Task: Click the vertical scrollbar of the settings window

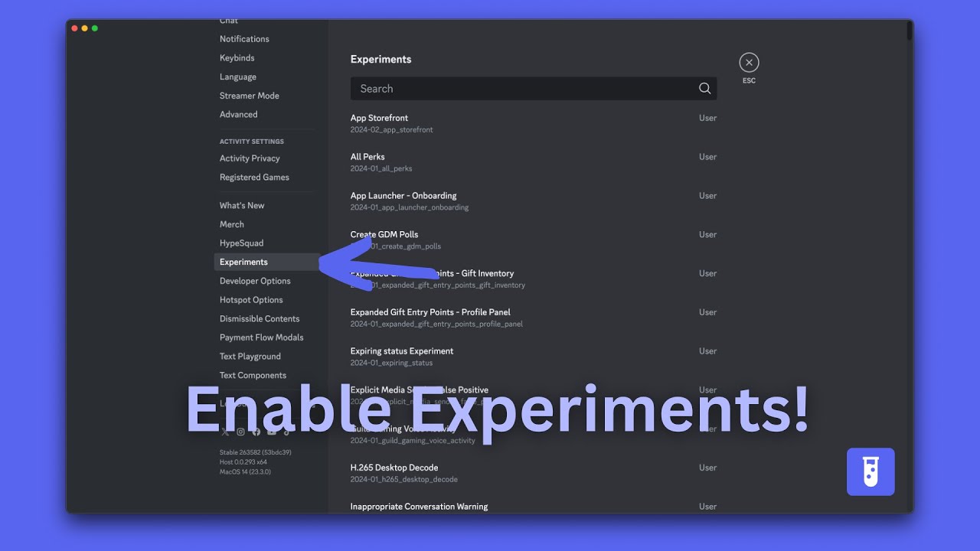Action: pyautogui.click(x=910, y=31)
